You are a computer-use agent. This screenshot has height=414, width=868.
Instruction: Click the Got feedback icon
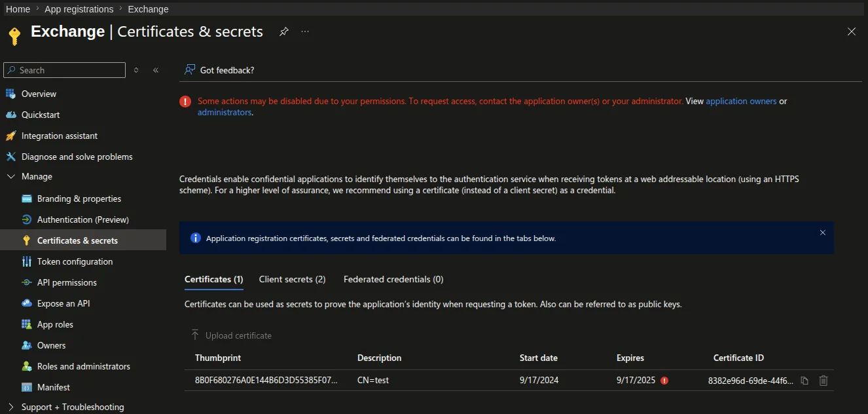pyautogui.click(x=190, y=69)
